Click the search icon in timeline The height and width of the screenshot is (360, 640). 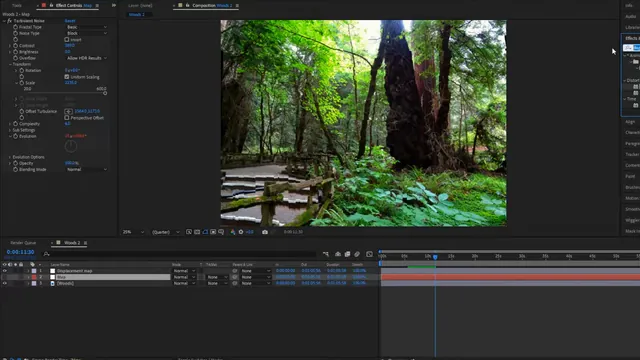tap(47, 254)
